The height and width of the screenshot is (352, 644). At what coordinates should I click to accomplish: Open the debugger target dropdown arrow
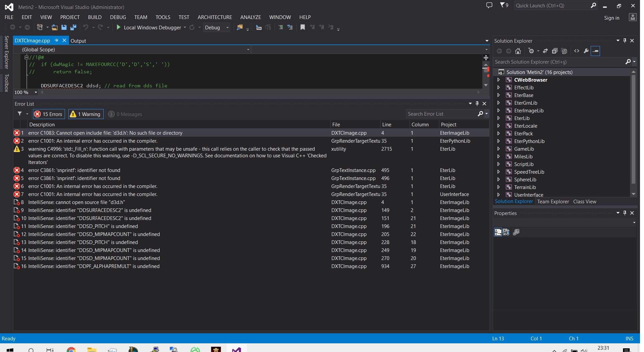[x=185, y=27]
